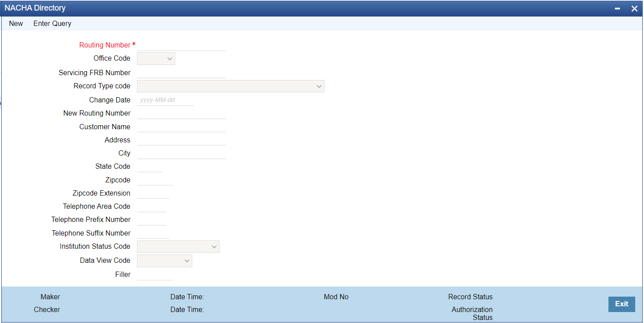Viewport: 644px width, 323px height.
Task: Click the Zipcode input field
Action: (155, 180)
